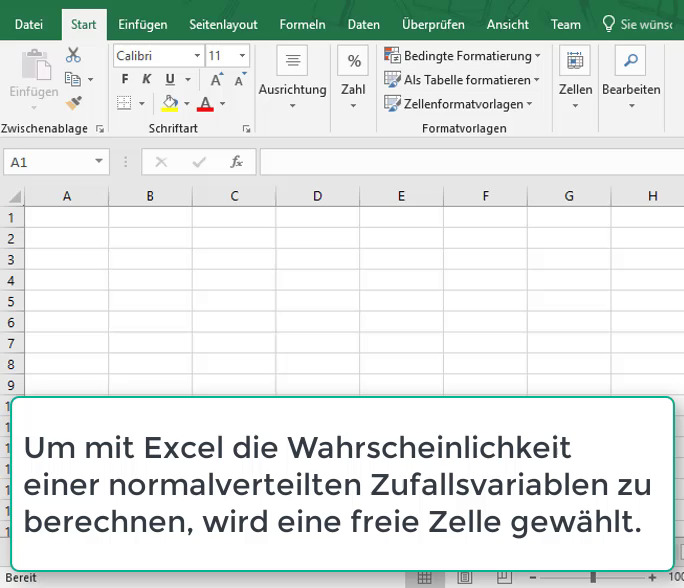Switch to the Seitenlayout tab
The width and height of the screenshot is (684, 588).
point(223,24)
